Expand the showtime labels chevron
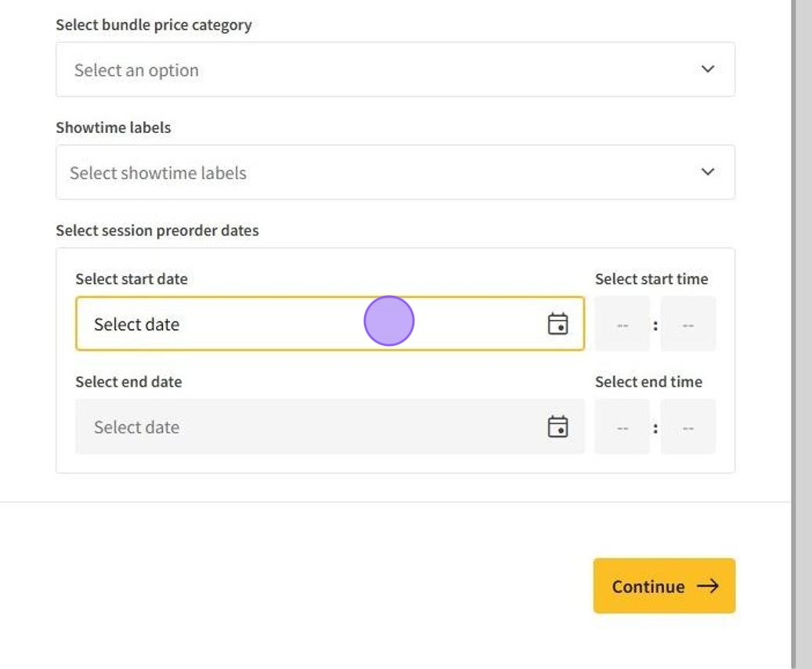This screenshot has width=812, height=669. (x=708, y=172)
